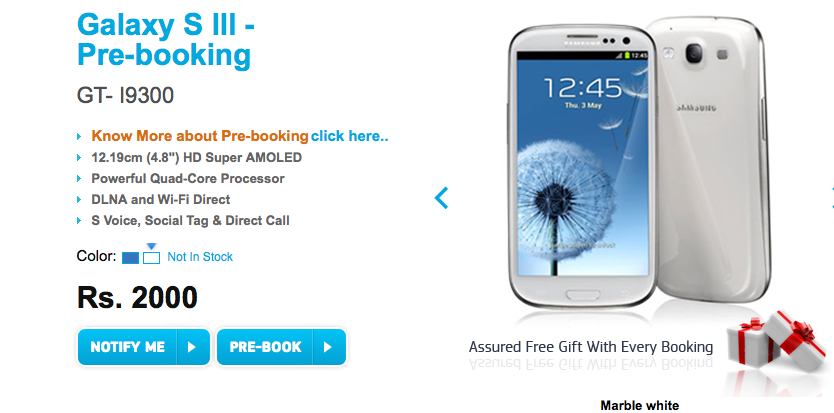Click the triangle marker above white swatch
Image resolution: width=834 pixels, height=413 pixels.
click(152, 246)
